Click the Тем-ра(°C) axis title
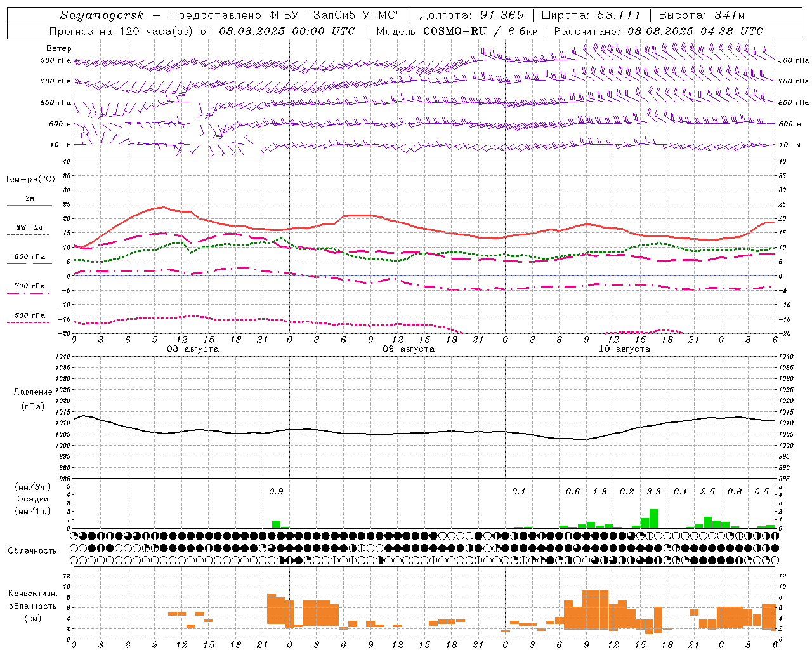The image size is (812, 650). pyautogui.click(x=30, y=179)
